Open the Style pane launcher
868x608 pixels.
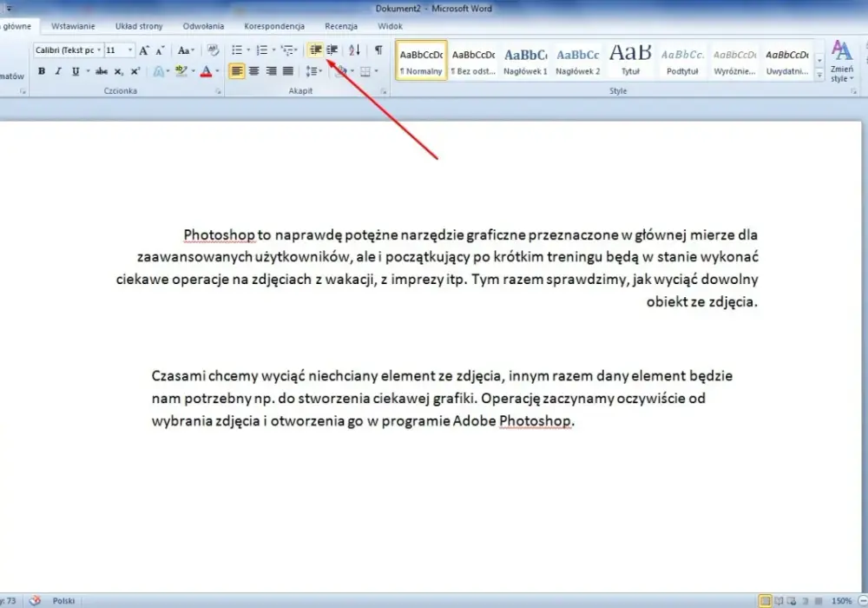coord(853,91)
